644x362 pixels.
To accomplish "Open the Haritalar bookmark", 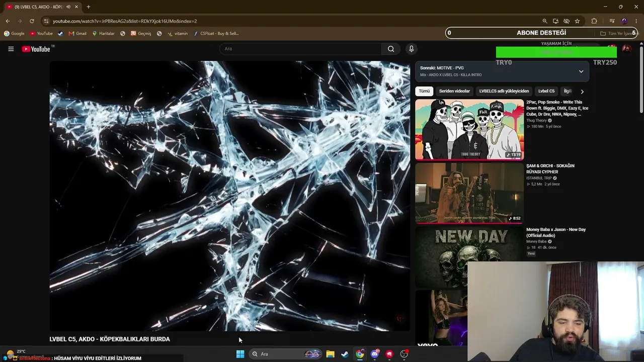I will pyautogui.click(x=103, y=34).
